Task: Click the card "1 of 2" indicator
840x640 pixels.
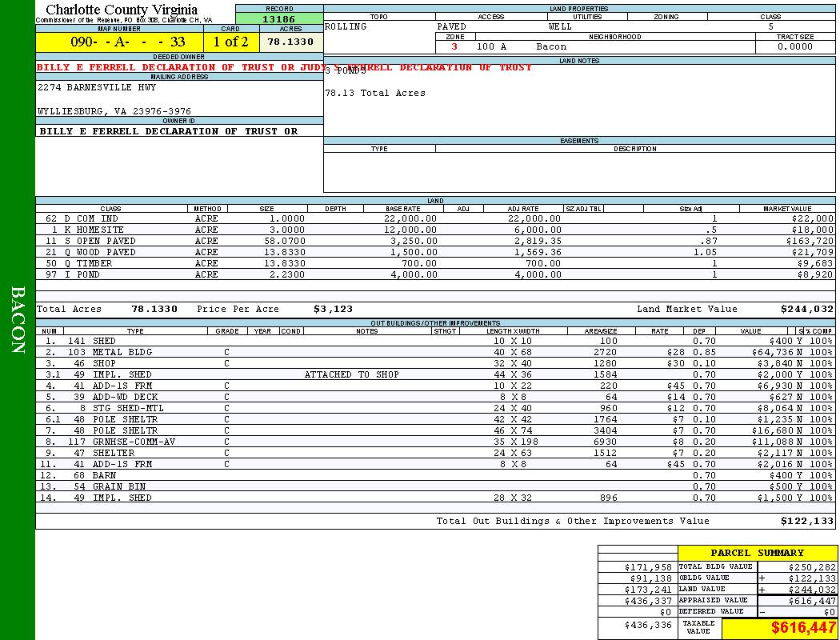Action: [x=230, y=42]
